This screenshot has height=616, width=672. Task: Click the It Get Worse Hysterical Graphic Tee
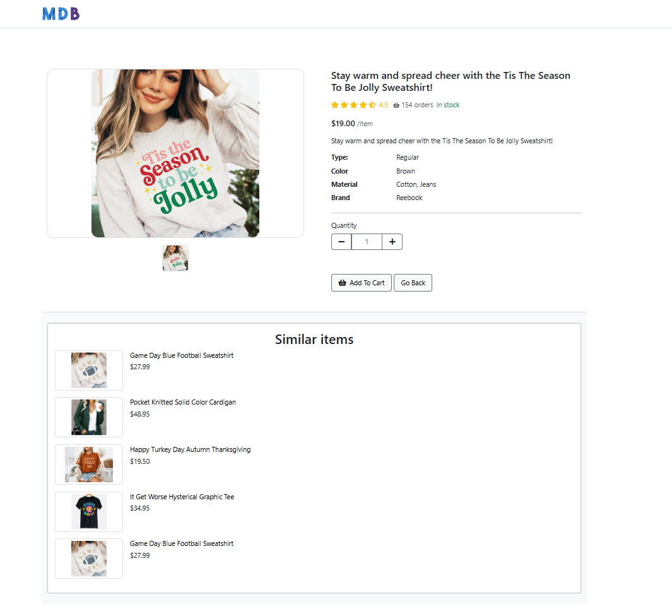[x=182, y=497]
